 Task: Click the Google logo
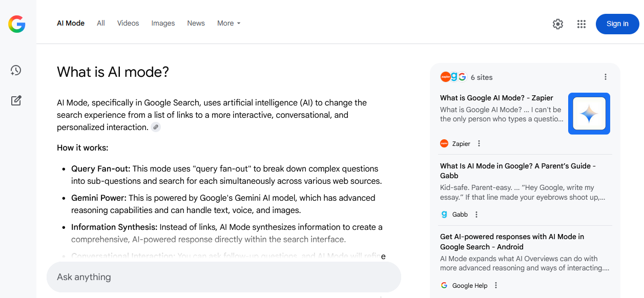pos(16,24)
